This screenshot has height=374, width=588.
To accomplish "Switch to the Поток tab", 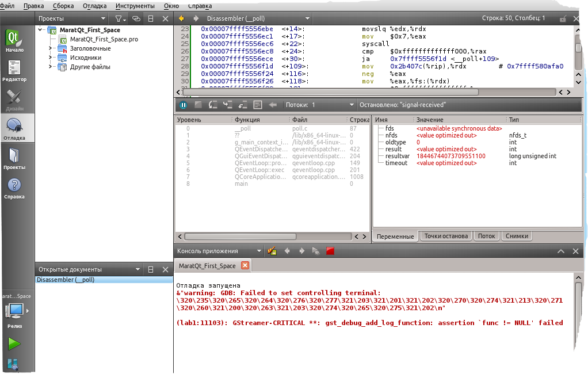I will click(486, 236).
